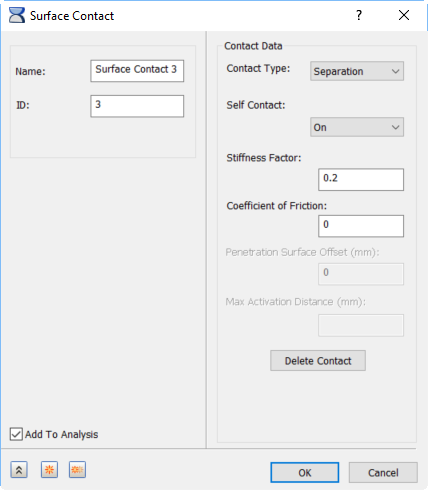Click the single orange starburst icon
The height and width of the screenshot is (490, 428).
[x=49, y=470]
